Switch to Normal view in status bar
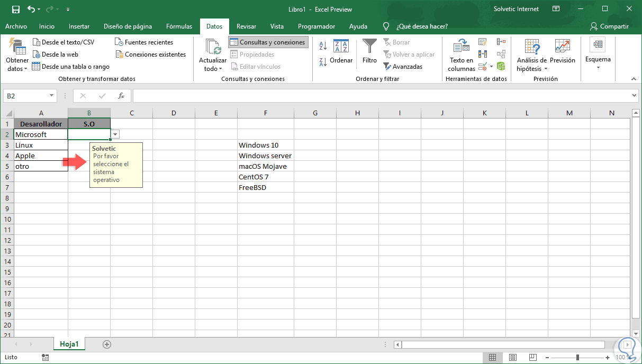This screenshot has width=642, height=364. (x=492, y=357)
